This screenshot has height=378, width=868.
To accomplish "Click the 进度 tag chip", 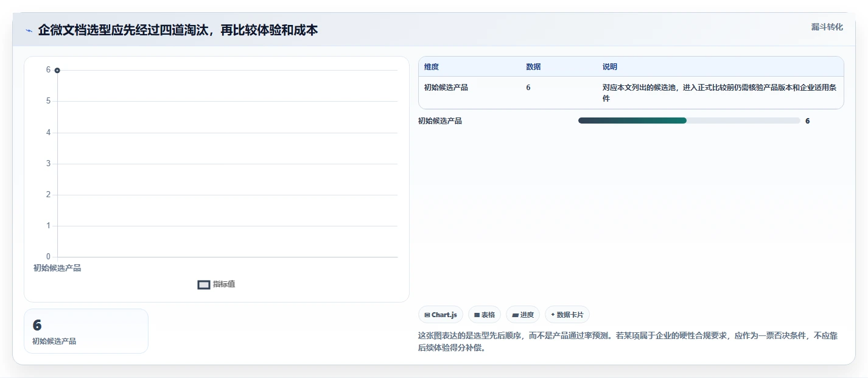I will pos(523,315).
